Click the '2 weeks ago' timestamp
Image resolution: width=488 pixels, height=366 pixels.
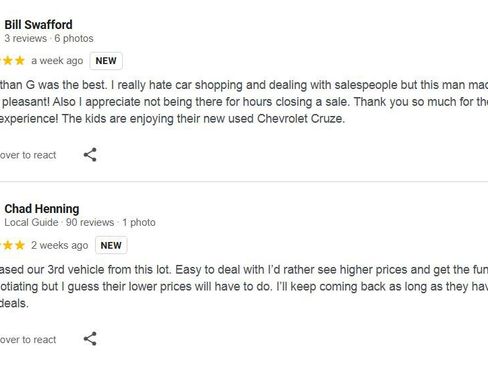[60, 245]
